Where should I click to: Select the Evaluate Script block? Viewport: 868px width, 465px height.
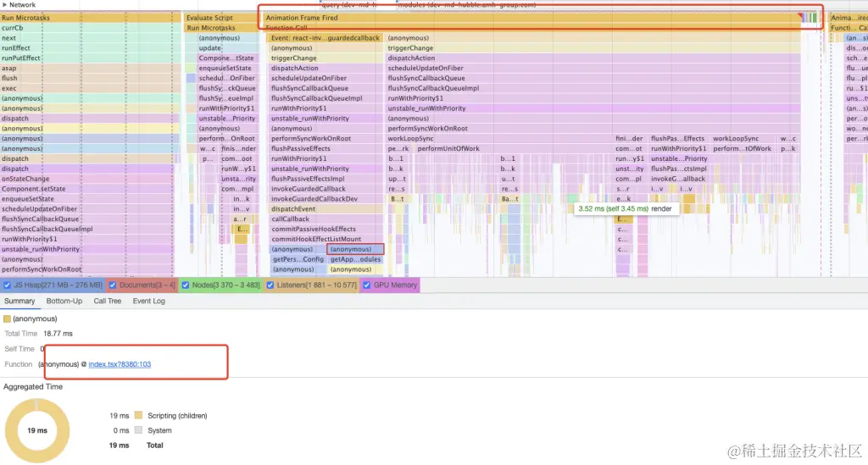[221, 18]
